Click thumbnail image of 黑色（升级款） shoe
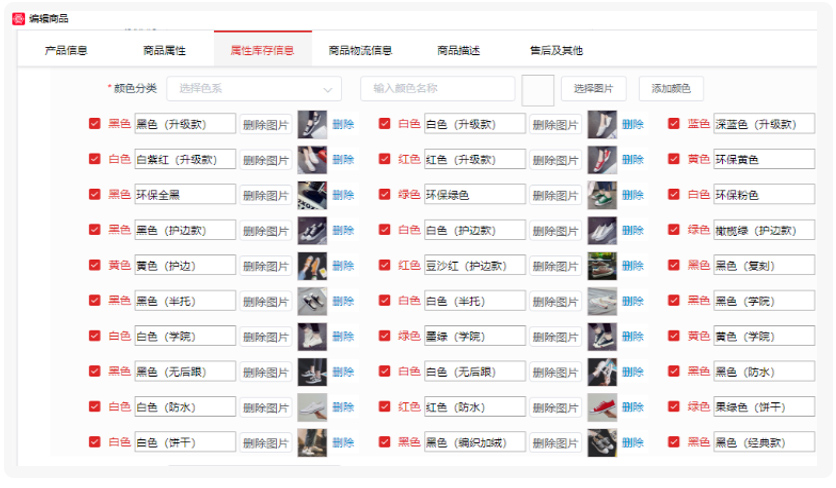The width and height of the screenshot is (836, 488). pos(312,124)
